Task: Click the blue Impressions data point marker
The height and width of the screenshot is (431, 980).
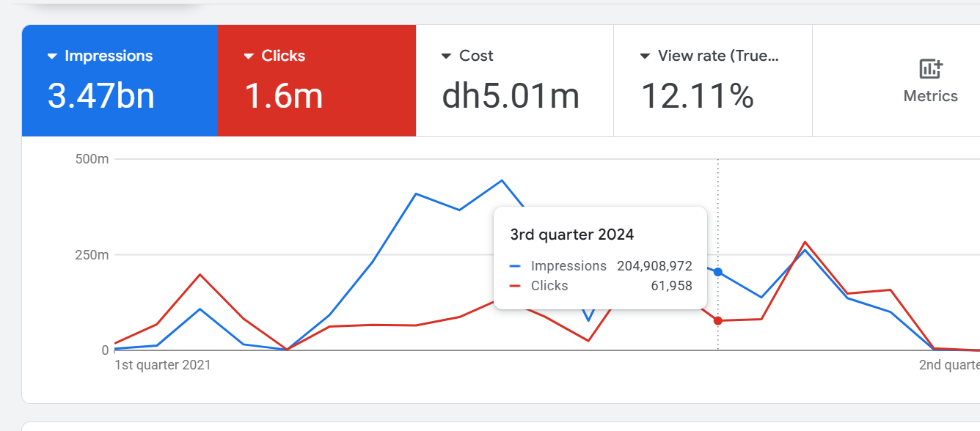Action: [x=717, y=271]
